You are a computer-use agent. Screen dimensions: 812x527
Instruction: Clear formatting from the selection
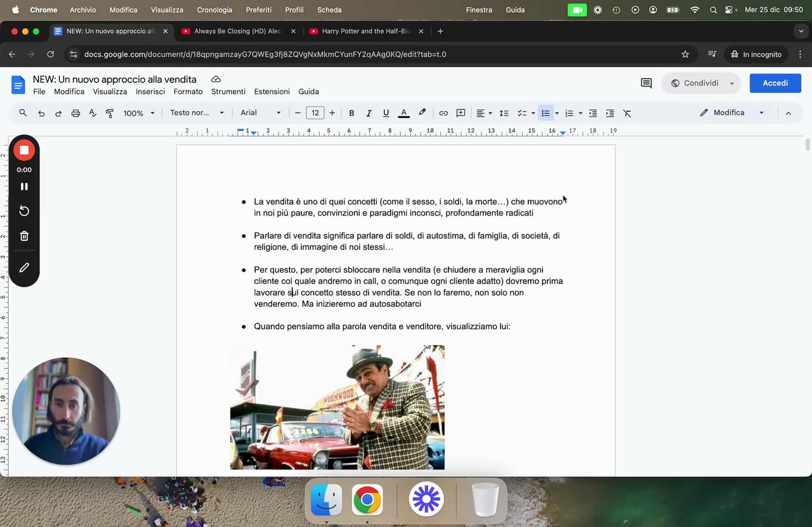tap(627, 113)
